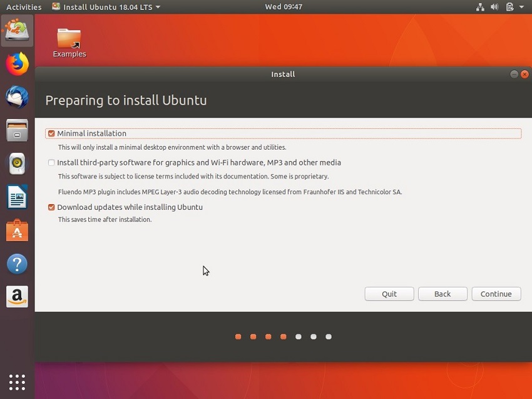The image size is (532, 399).
Task: Launch Firefox from the dock
Action: click(17, 64)
